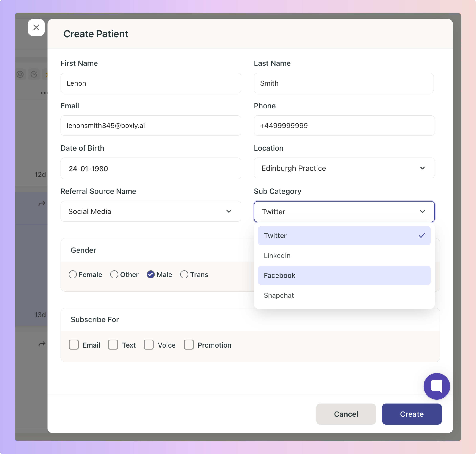Select the Male gender option
The height and width of the screenshot is (454, 476).
coord(151,274)
